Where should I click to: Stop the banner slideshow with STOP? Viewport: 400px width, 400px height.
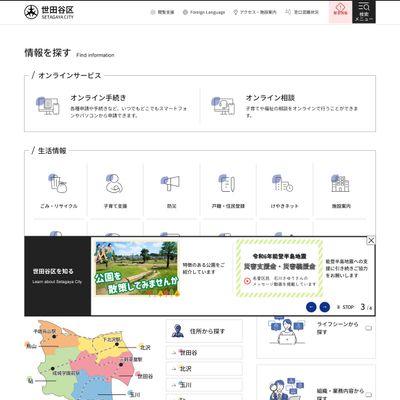(x=345, y=307)
